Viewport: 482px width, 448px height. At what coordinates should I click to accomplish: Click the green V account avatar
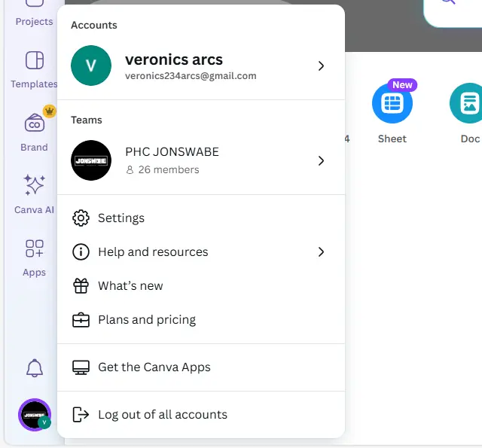91,66
